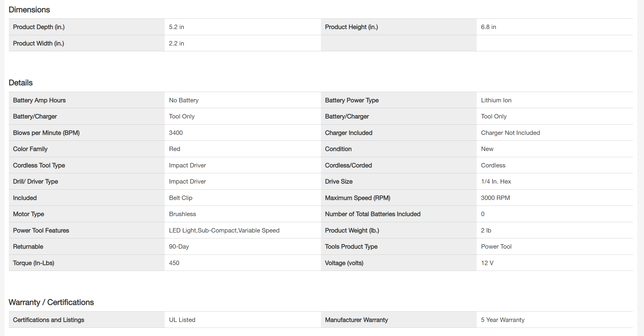The width and height of the screenshot is (644, 336).
Task: Click the Details section heading
Action: 21,83
